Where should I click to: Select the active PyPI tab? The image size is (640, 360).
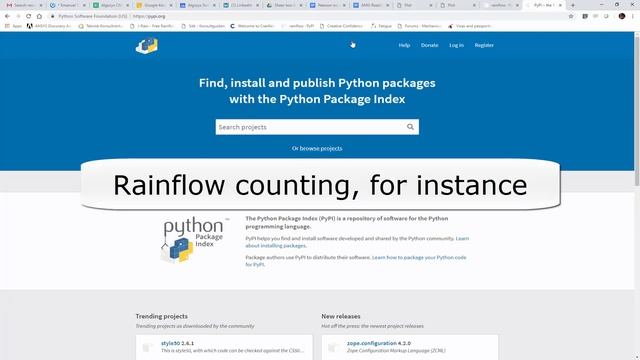click(x=544, y=5)
